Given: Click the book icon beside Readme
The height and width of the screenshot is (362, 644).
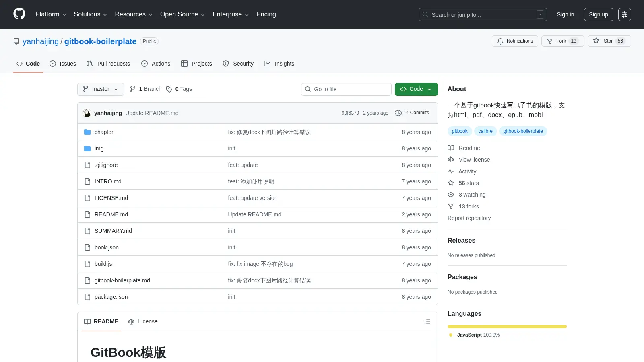Looking at the screenshot, I should coord(451,148).
